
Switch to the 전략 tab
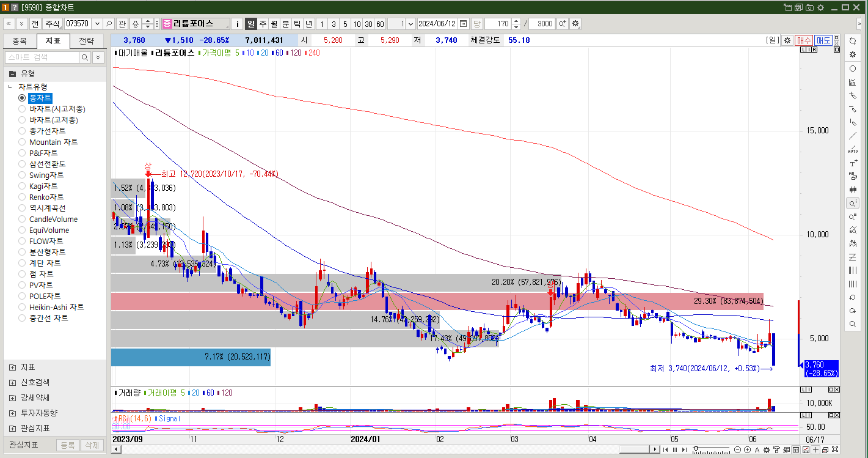(87, 42)
